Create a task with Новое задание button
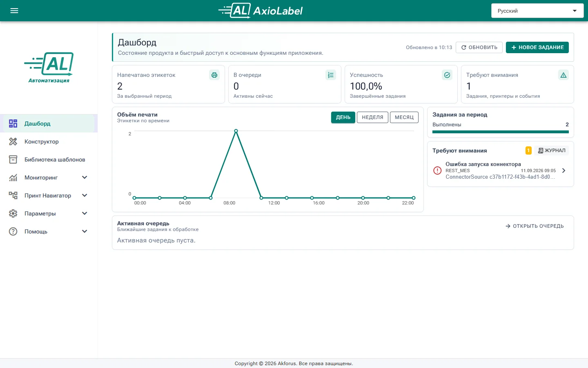Viewport: 588px width, 368px height. click(537, 47)
